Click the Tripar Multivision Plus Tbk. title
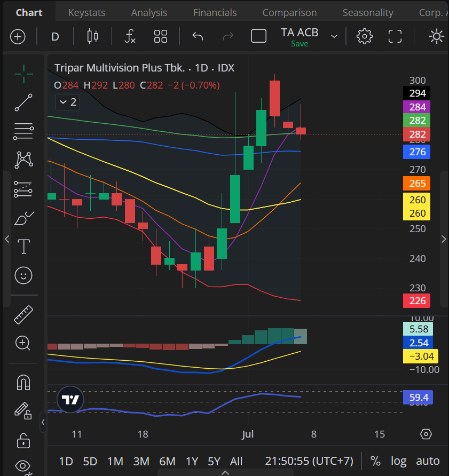The image size is (449, 476). [x=120, y=68]
